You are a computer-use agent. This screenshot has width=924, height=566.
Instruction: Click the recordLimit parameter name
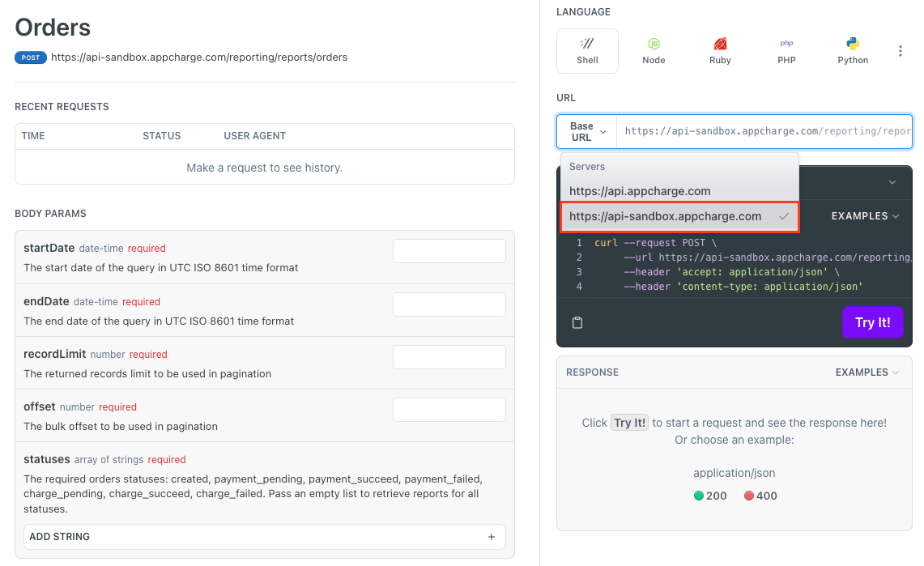(x=55, y=354)
